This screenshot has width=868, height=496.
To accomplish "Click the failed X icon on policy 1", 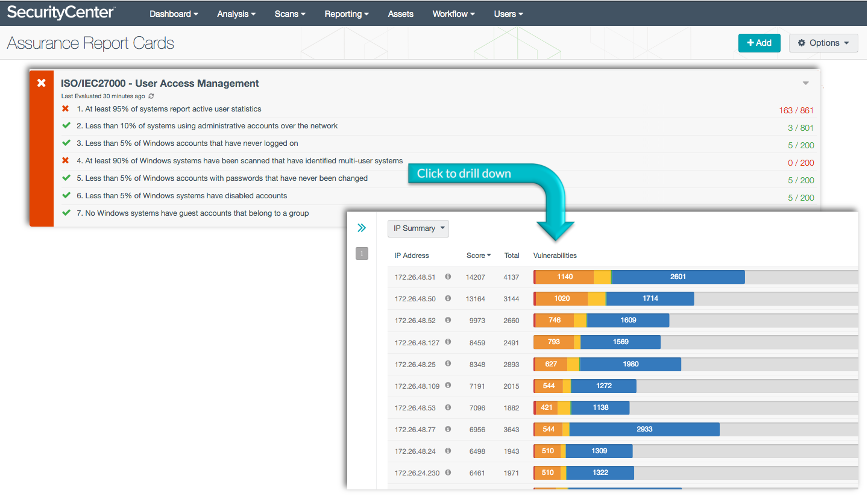I will 66,109.
